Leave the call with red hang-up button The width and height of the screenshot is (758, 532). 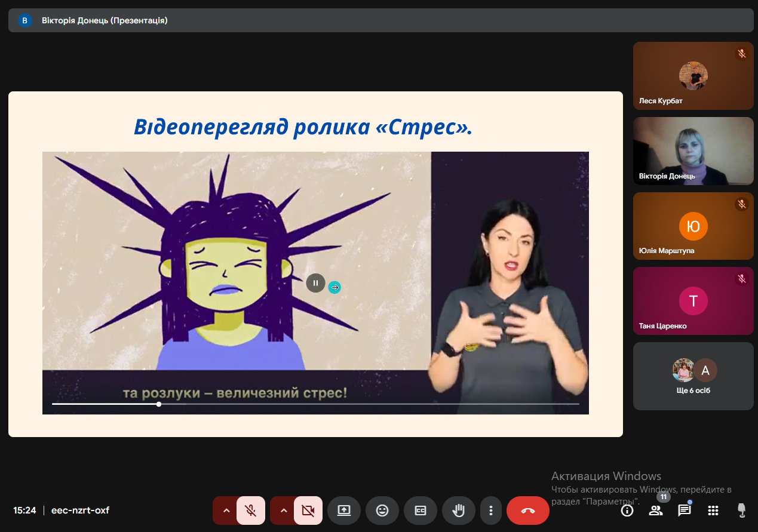[x=528, y=511]
